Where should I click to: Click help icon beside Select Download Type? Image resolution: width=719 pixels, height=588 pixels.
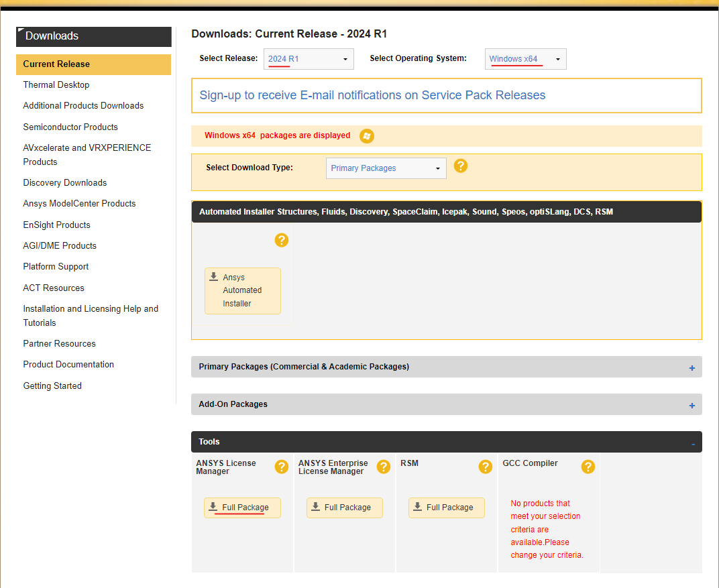[x=460, y=166]
